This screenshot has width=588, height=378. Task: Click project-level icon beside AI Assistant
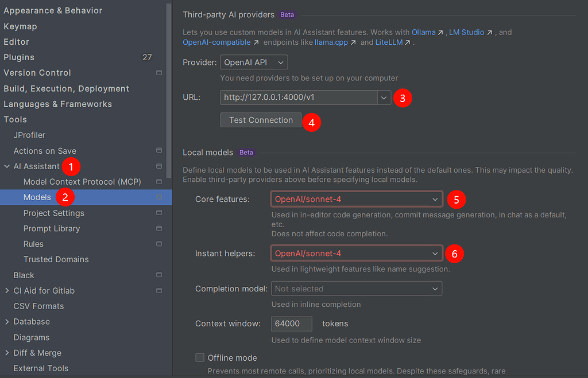tap(159, 166)
